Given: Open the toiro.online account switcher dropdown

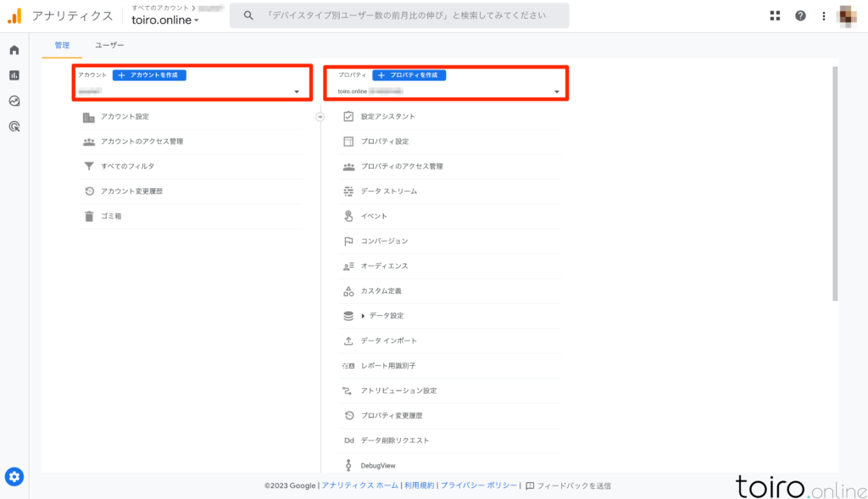Looking at the screenshot, I should tap(165, 20).
